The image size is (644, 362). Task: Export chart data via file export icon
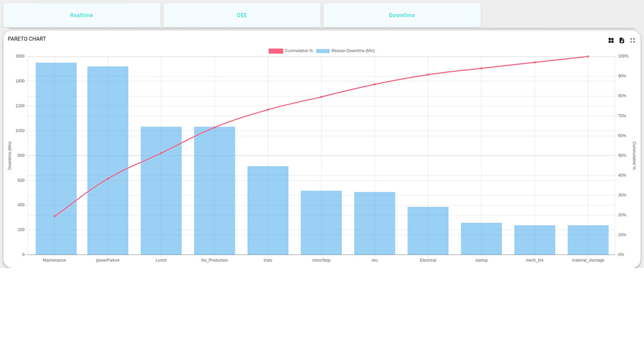[x=621, y=40]
